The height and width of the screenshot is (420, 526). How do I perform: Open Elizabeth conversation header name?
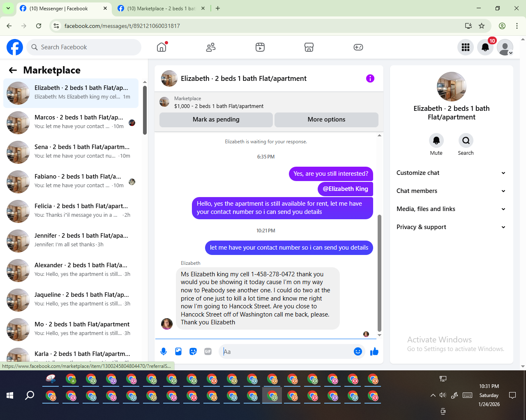(244, 78)
